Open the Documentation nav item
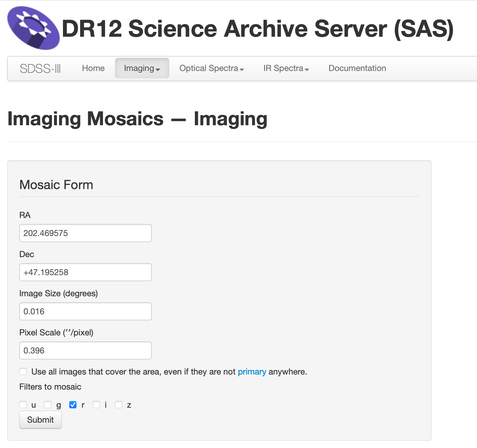 [x=357, y=68]
